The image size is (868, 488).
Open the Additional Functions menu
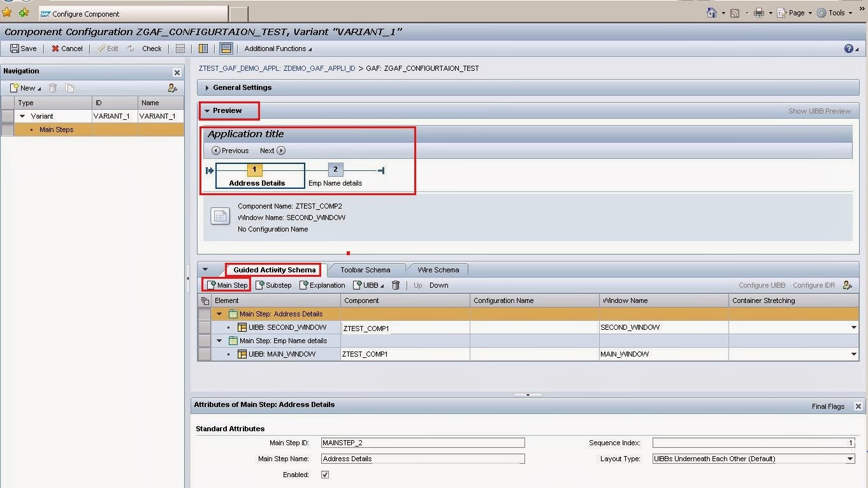click(x=278, y=48)
